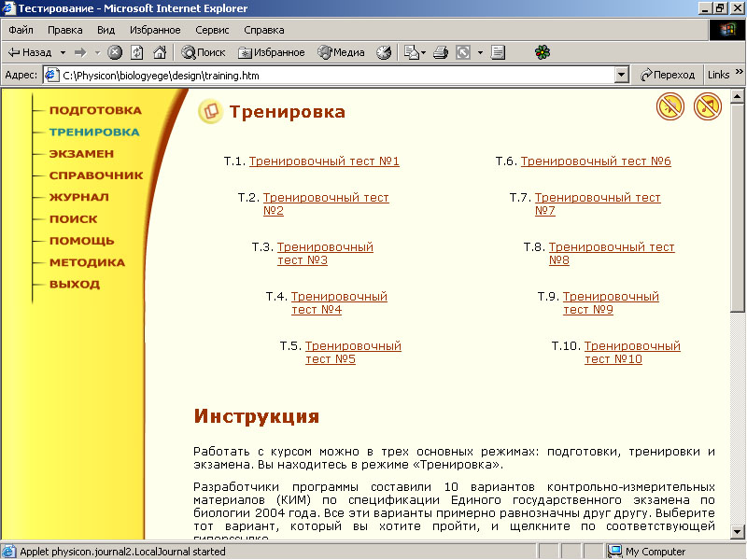Toggle the sound effects mute icon
747x560 pixels.
tap(670, 107)
